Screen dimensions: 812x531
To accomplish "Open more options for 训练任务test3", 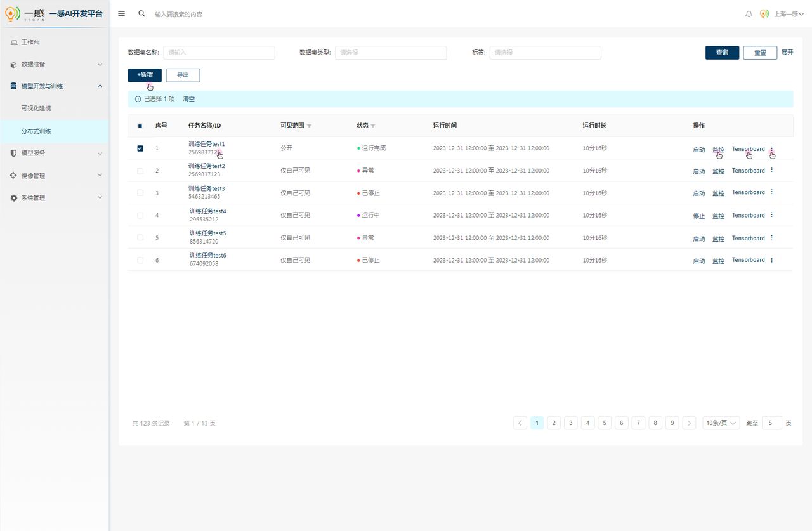I will coord(772,192).
